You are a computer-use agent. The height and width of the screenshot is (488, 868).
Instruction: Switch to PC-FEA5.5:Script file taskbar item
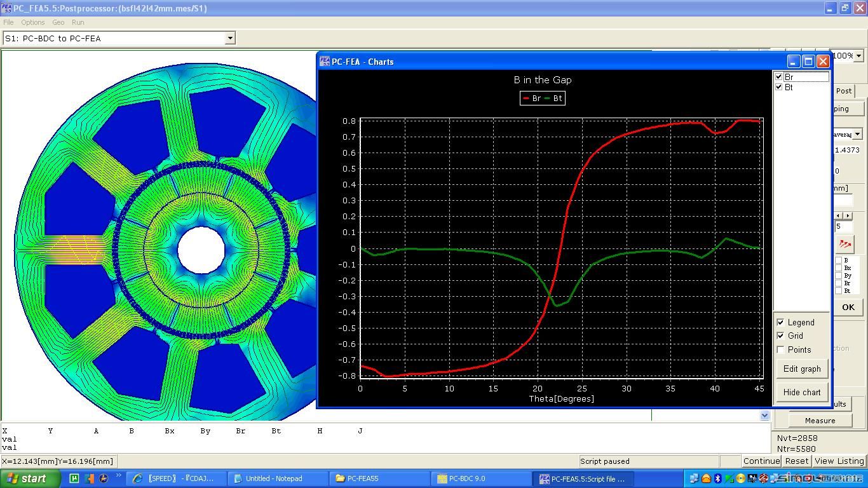(x=583, y=478)
